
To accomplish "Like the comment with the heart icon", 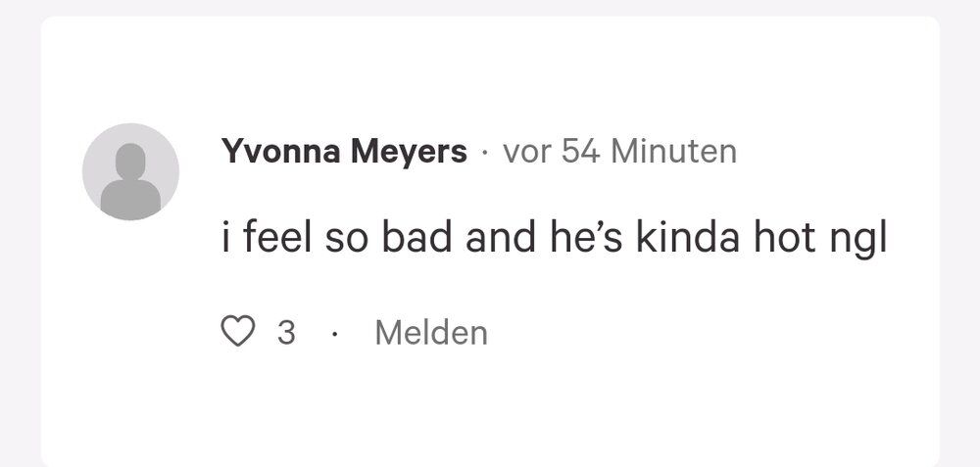I will [x=238, y=331].
